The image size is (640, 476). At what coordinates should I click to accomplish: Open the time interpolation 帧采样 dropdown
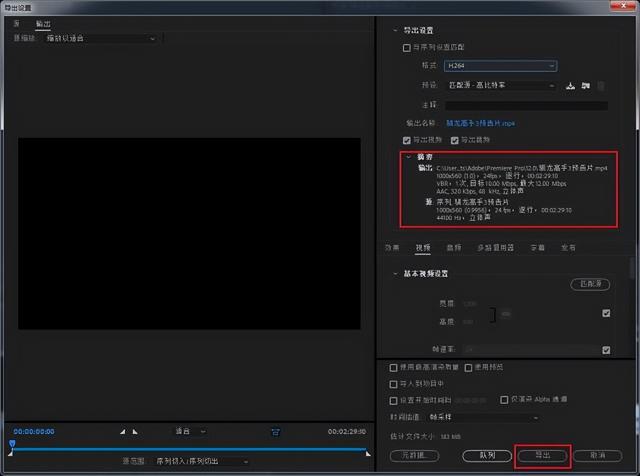tap(483, 417)
